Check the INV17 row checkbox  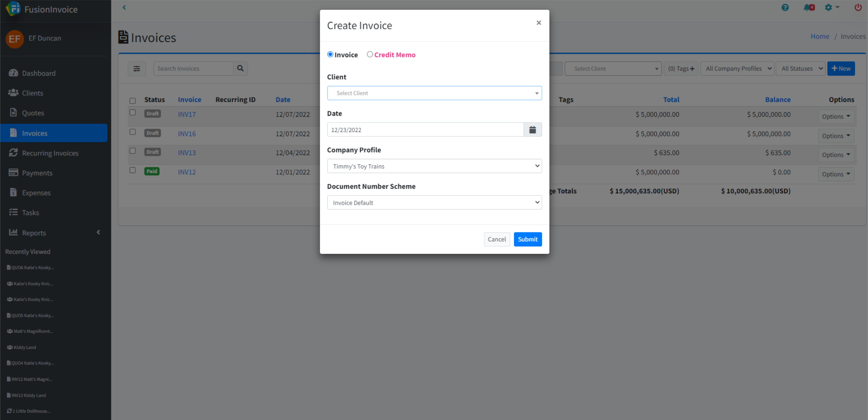(x=132, y=113)
